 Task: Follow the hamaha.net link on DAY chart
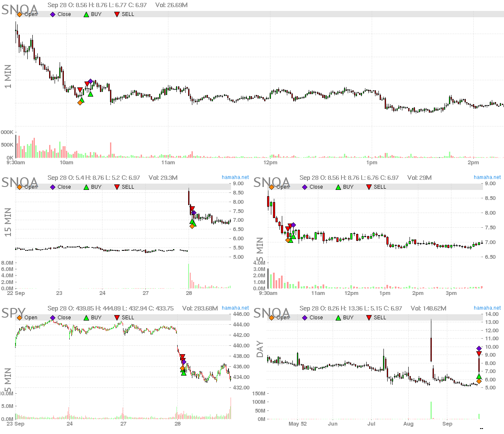coord(487,308)
